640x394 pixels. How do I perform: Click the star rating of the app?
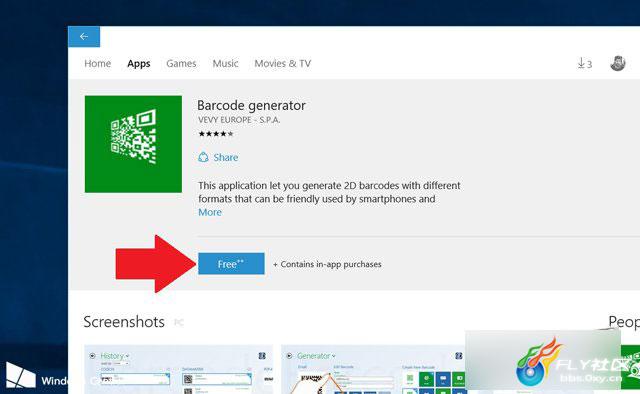point(216,134)
